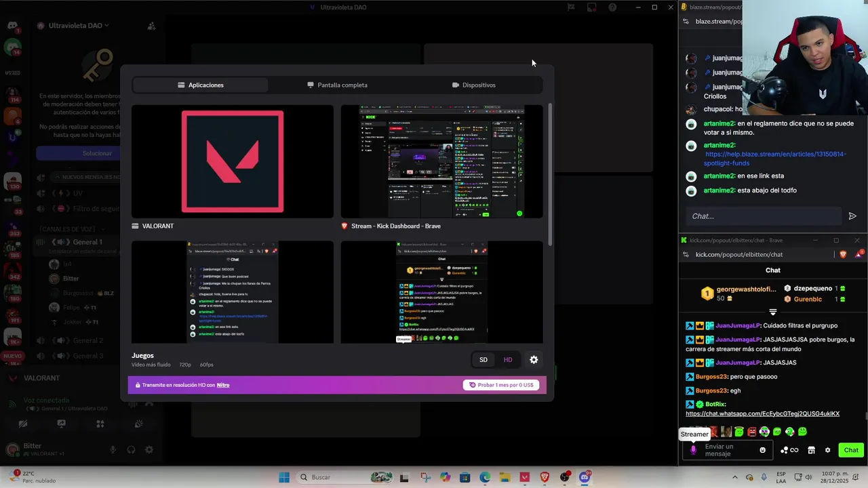This screenshot has width=868, height=488.
Task: Click the share screen icon in voice panel
Action: [61, 424]
